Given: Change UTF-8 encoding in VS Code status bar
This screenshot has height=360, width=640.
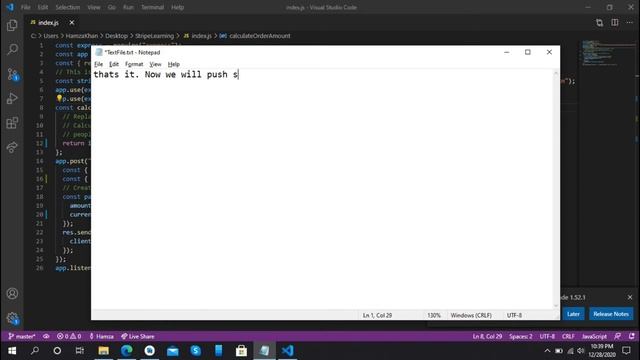Looking at the screenshot, I should click(x=547, y=336).
